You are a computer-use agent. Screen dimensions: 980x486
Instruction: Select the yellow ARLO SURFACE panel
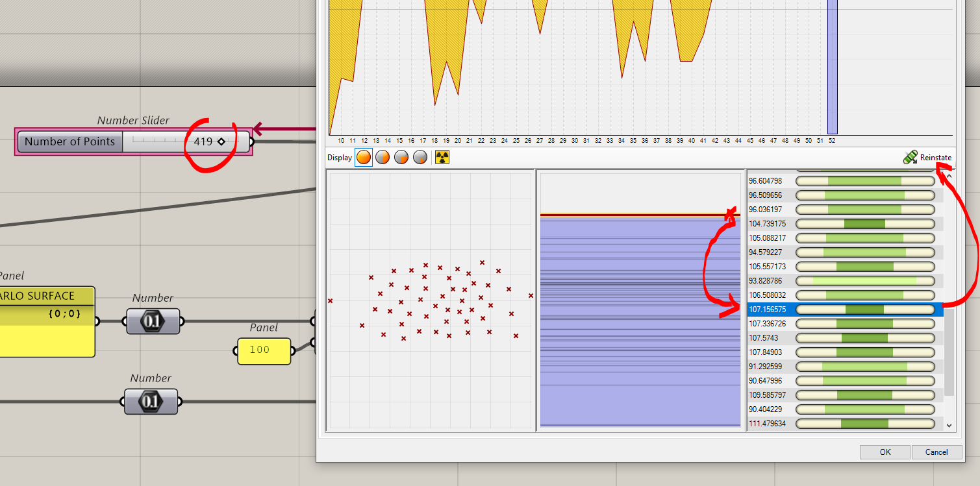click(x=47, y=322)
